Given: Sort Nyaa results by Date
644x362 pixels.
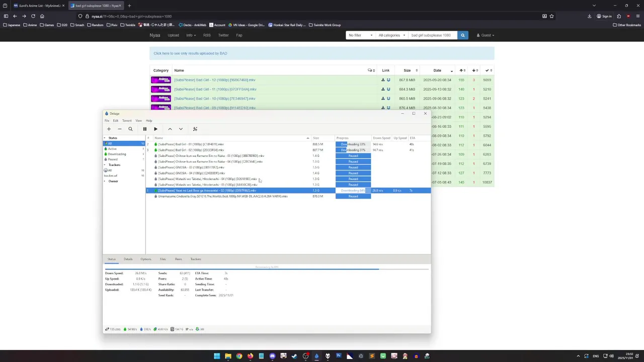Looking at the screenshot, I should tap(437, 70).
